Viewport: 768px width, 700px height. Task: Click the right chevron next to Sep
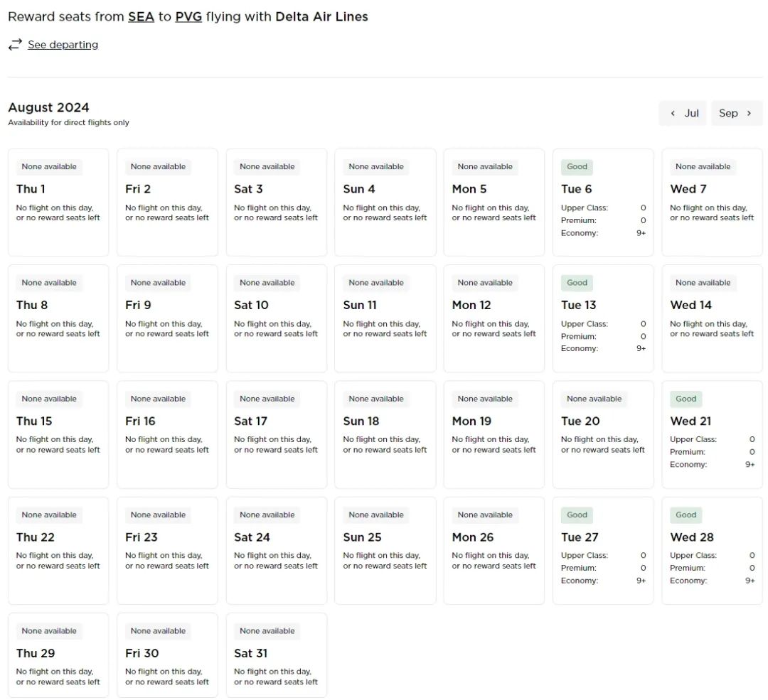[749, 113]
